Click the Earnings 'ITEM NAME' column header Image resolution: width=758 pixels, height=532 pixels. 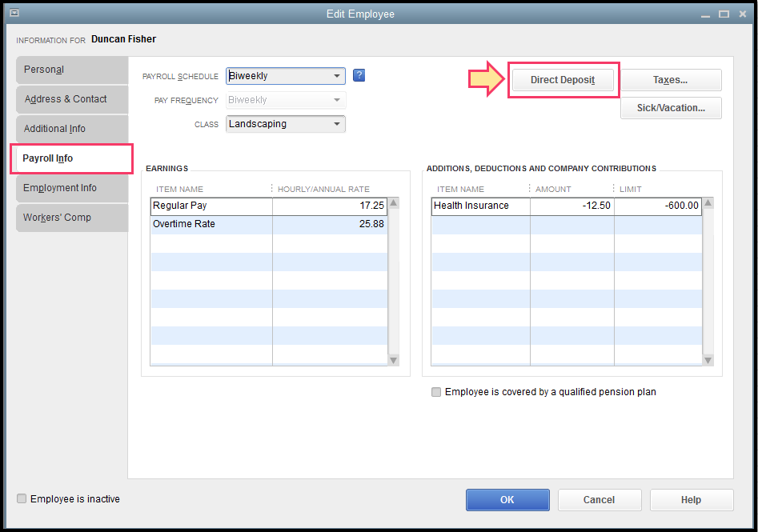179,190
